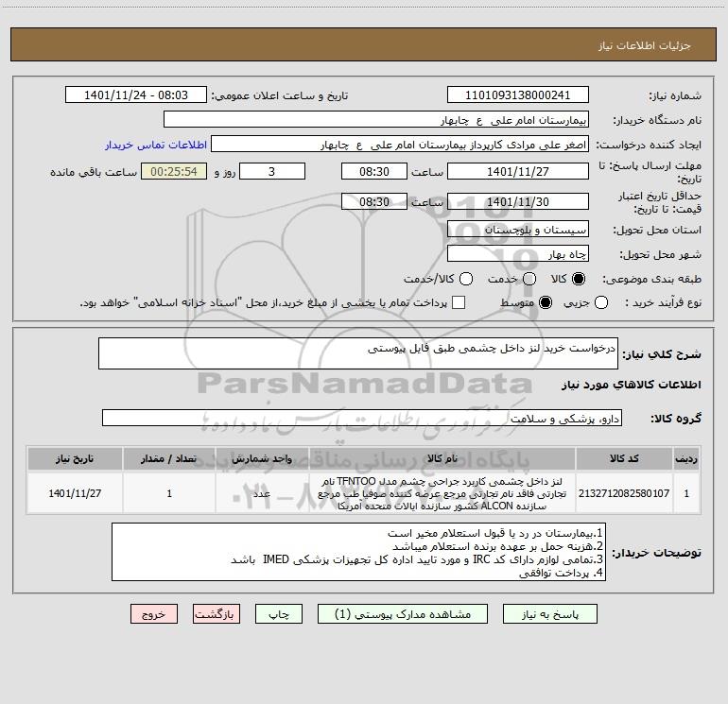728x704 pixels.
Task: Click general description text box
Action: click(x=358, y=353)
